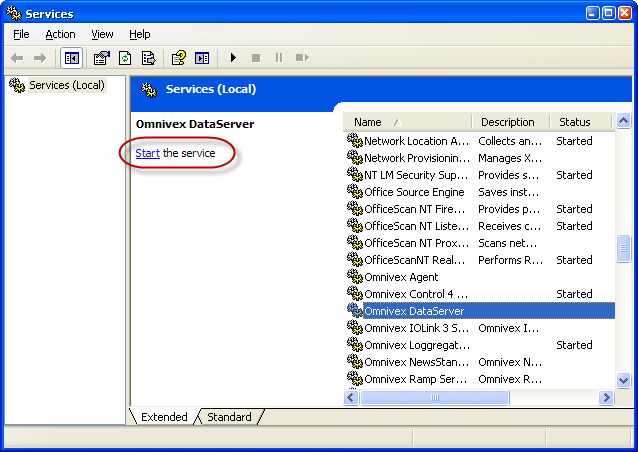Click the horizontal scrollbar right arrow
638x452 pixels.
coord(606,397)
